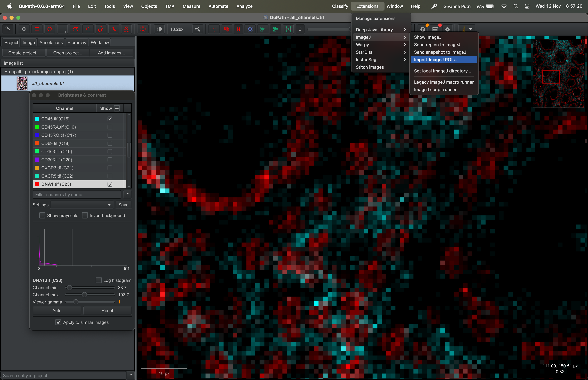This screenshot has height=380, width=588.
Task: Enable the CD45RA.tif (C16) channel checkbox
Action: tap(110, 127)
